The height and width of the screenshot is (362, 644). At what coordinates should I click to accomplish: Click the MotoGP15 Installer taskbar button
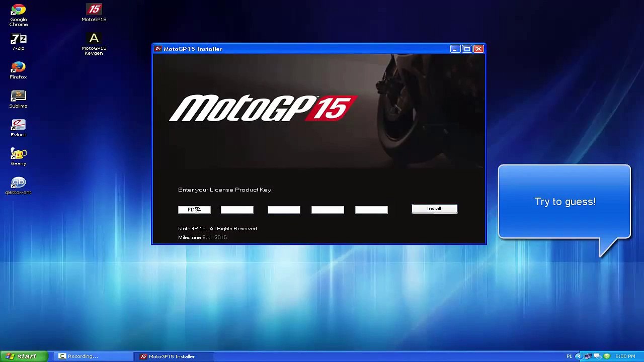(x=175, y=356)
